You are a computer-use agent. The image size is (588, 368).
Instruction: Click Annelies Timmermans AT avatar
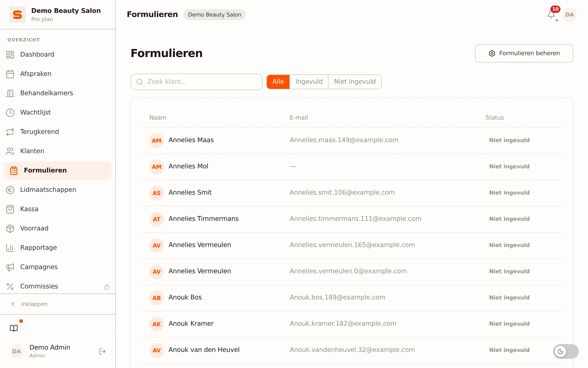point(156,219)
